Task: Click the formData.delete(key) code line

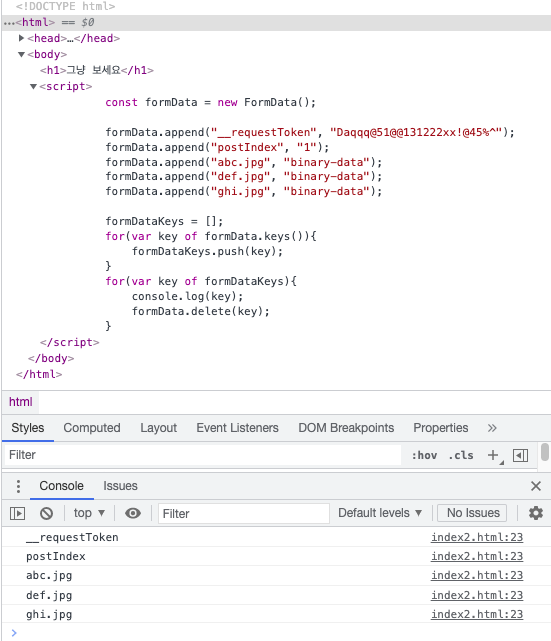Action: [x=201, y=311]
